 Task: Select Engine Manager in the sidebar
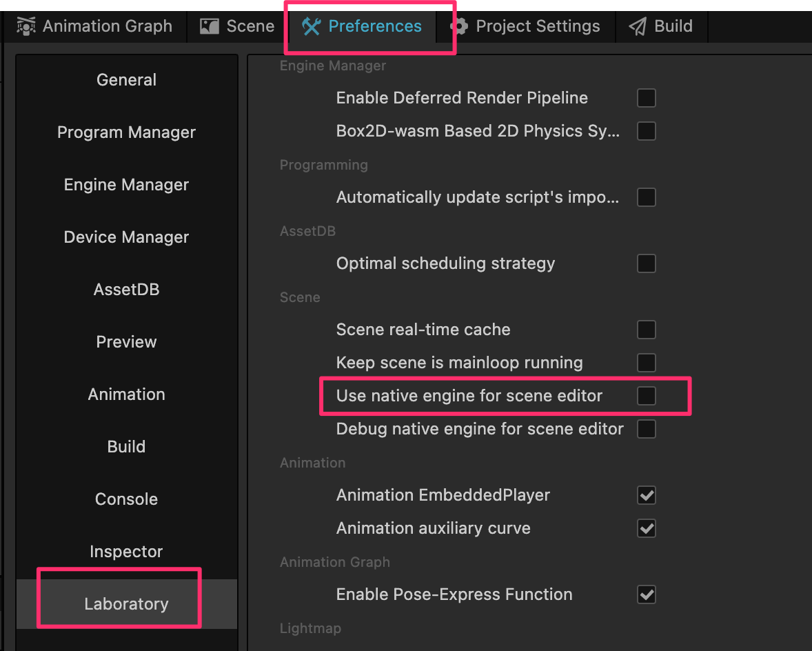click(x=126, y=184)
